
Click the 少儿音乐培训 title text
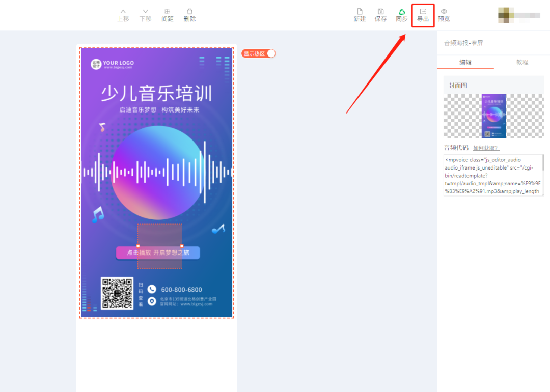(156, 93)
